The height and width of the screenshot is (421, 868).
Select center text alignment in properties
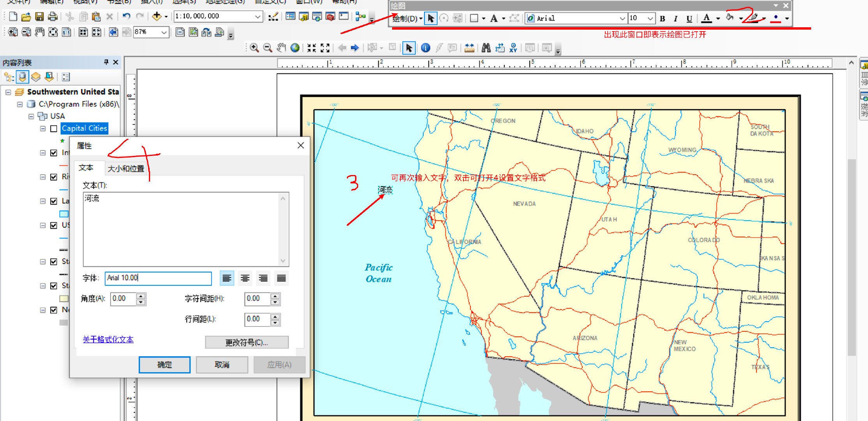[245, 278]
